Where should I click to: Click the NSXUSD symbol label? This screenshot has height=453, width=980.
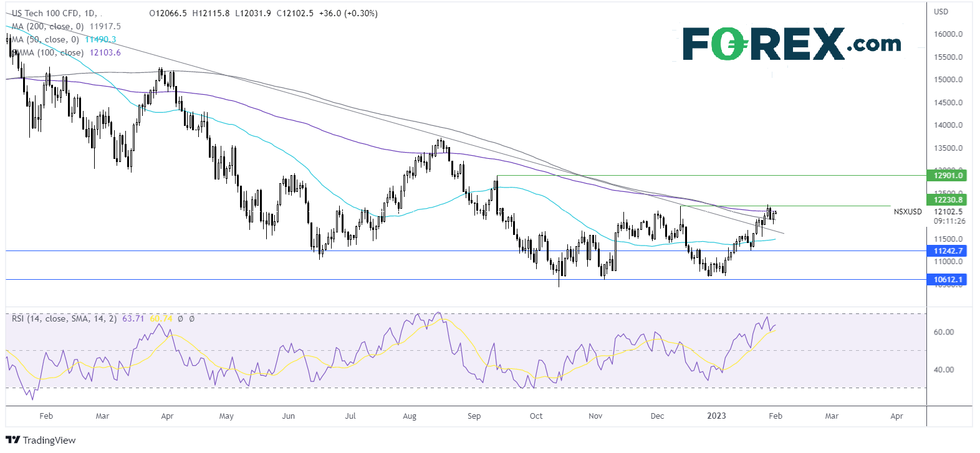tap(908, 212)
